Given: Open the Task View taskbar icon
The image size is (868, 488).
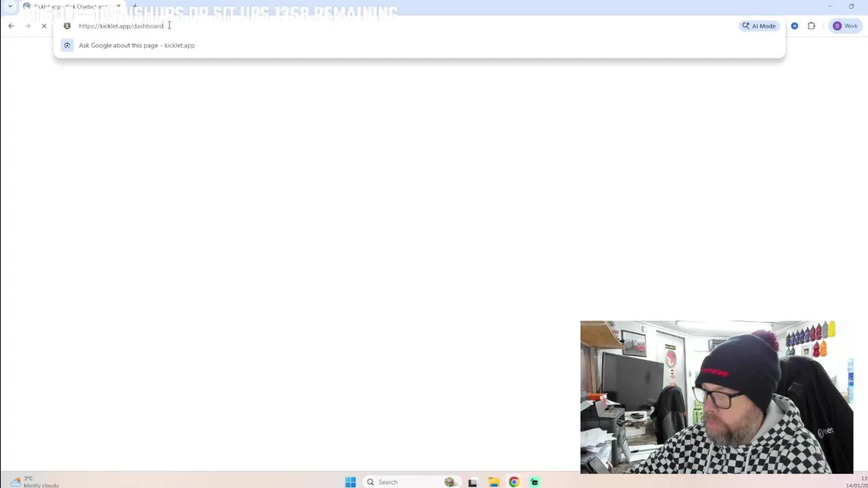Looking at the screenshot, I should (x=473, y=482).
